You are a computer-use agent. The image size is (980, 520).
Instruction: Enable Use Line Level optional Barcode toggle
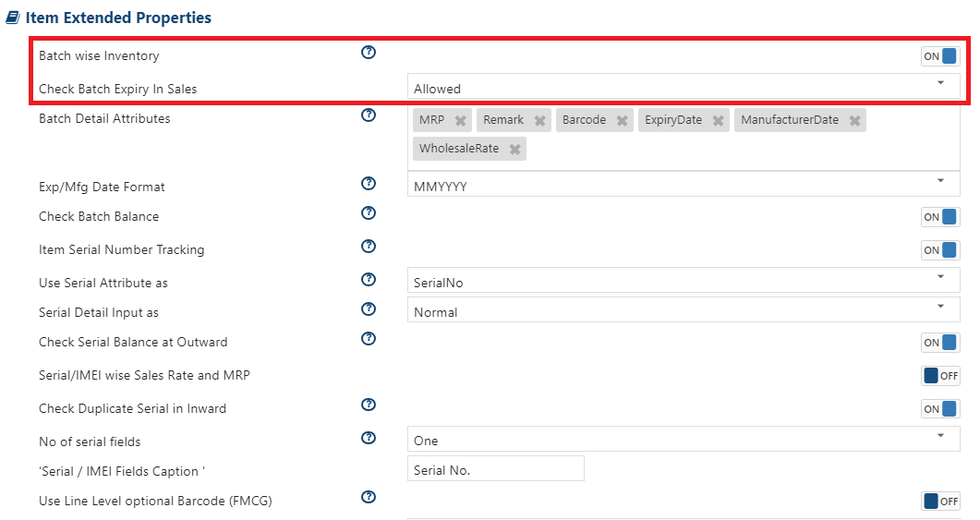point(940,502)
